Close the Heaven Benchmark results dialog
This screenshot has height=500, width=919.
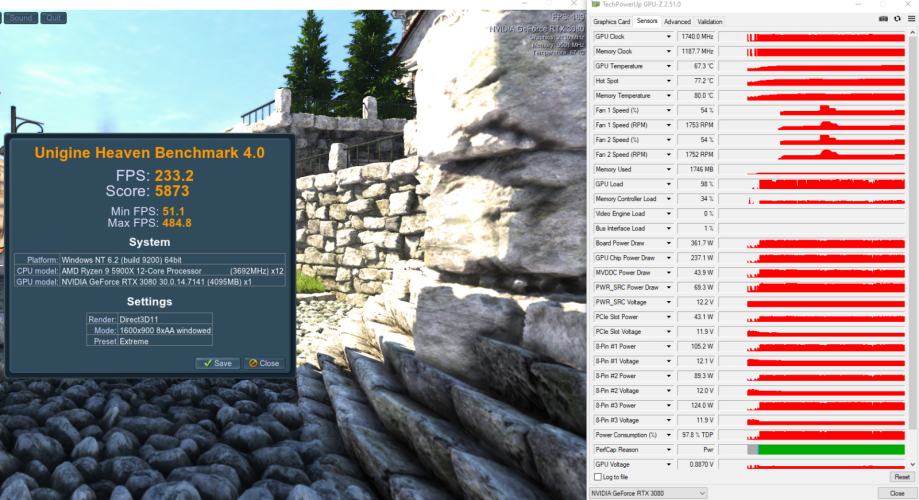[264, 363]
